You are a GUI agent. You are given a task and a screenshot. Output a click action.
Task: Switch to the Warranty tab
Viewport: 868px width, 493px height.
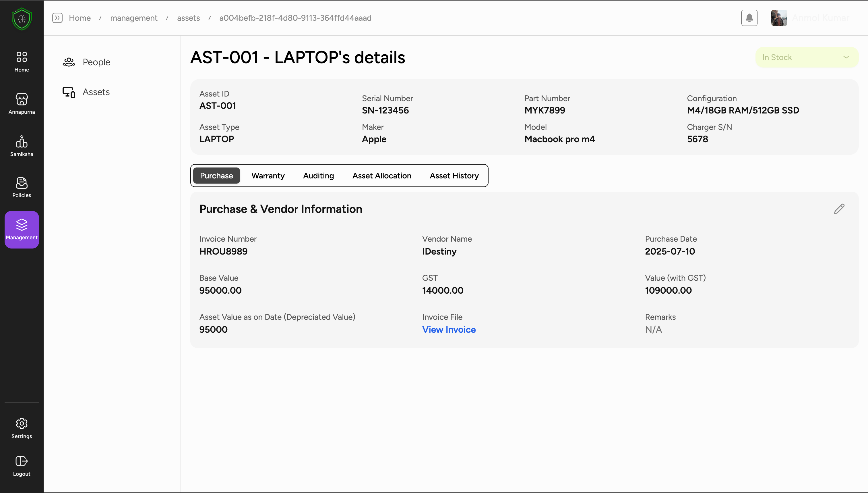pyautogui.click(x=268, y=175)
